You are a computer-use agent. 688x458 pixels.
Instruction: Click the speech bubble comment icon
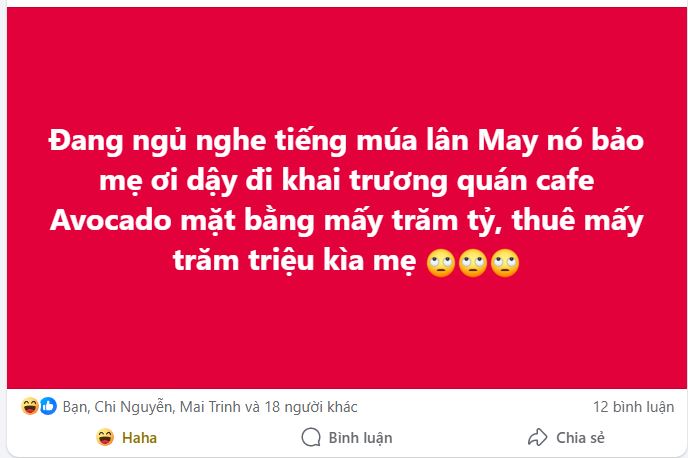pos(311,437)
